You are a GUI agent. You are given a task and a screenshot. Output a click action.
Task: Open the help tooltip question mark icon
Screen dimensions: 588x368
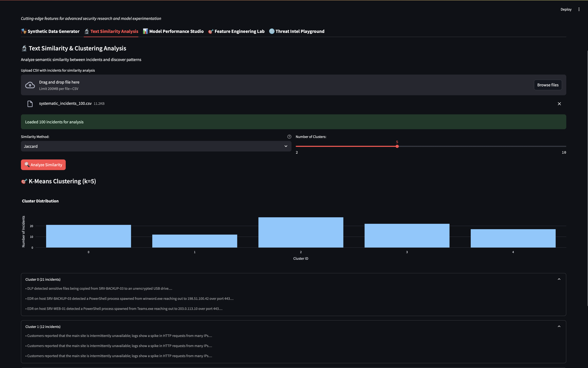pos(289,137)
